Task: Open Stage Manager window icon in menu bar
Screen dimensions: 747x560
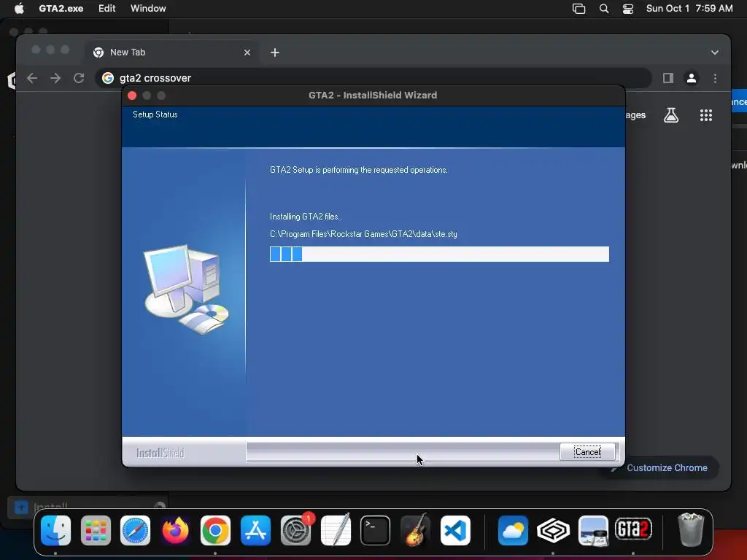Action: click(x=578, y=9)
